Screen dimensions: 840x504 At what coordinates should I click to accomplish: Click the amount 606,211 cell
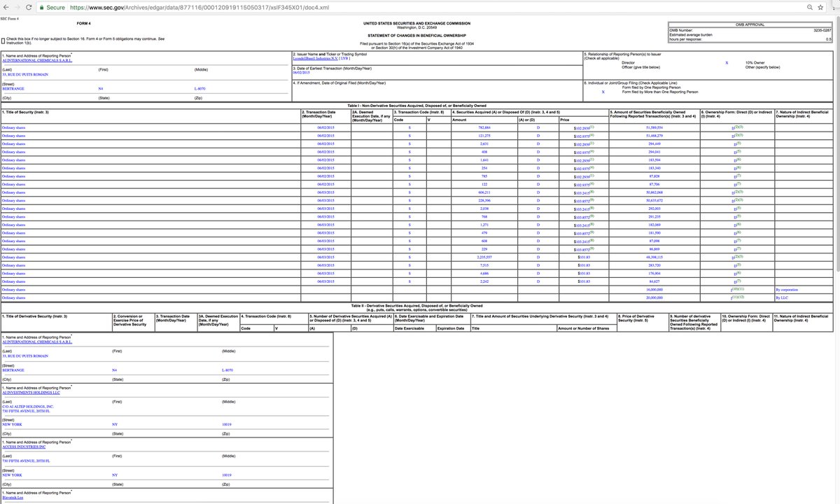(x=483, y=192)
